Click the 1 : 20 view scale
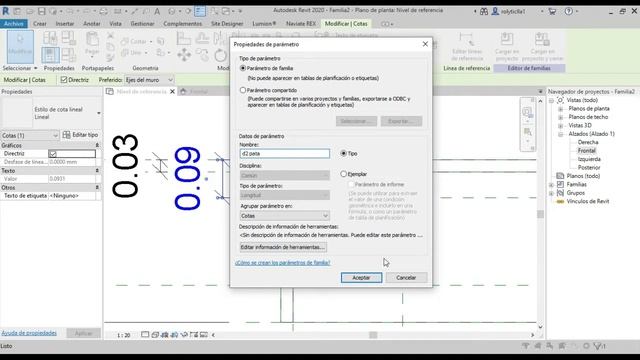This screenshot has height=360, width=640. point(123,335)
